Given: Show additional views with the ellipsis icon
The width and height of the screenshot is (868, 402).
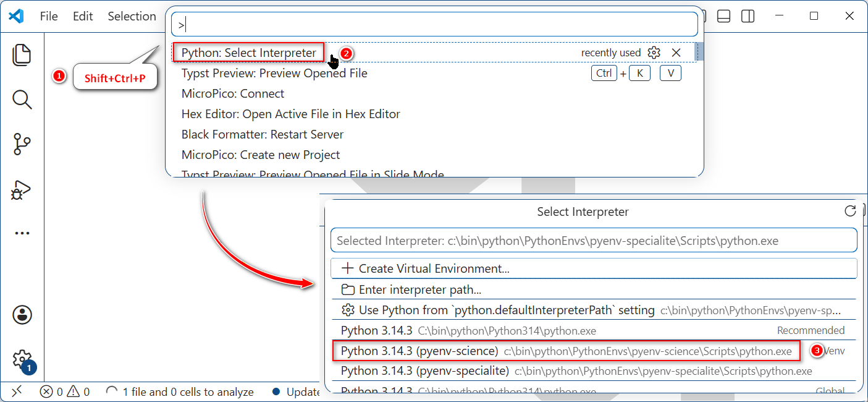Looking at the screenshot, I should coord(22,234).
